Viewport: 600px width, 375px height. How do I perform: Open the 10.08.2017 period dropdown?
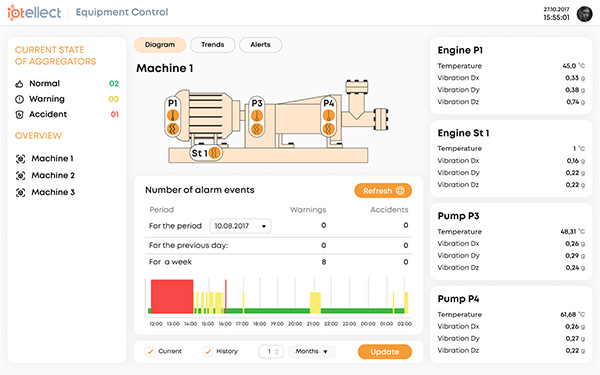(240, 226)
